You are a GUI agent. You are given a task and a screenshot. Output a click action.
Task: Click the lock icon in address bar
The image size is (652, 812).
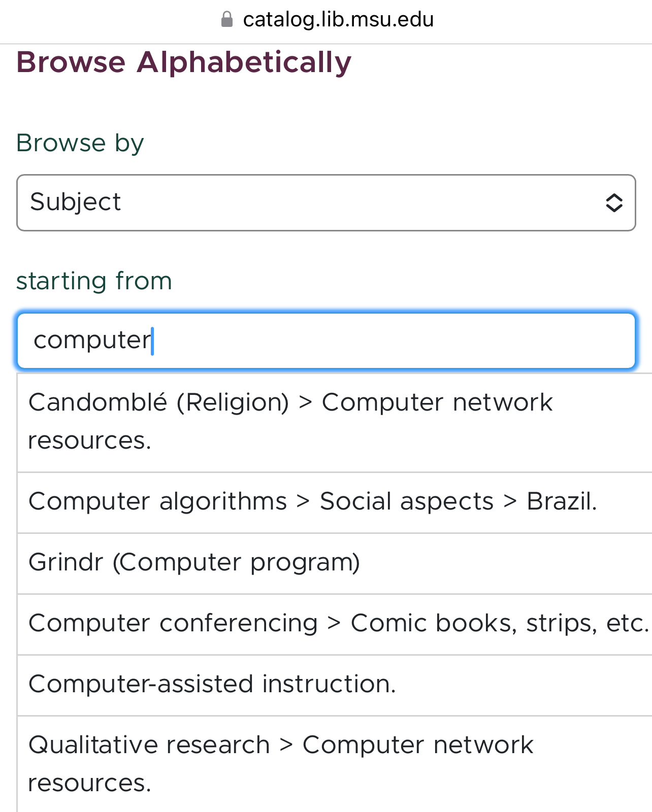(227, 20)
